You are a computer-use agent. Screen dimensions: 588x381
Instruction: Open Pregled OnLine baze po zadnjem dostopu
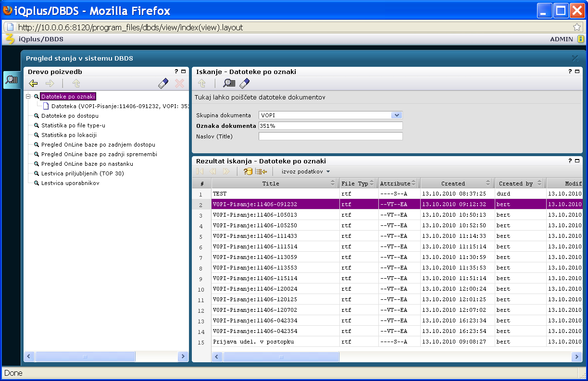[98, 145]
